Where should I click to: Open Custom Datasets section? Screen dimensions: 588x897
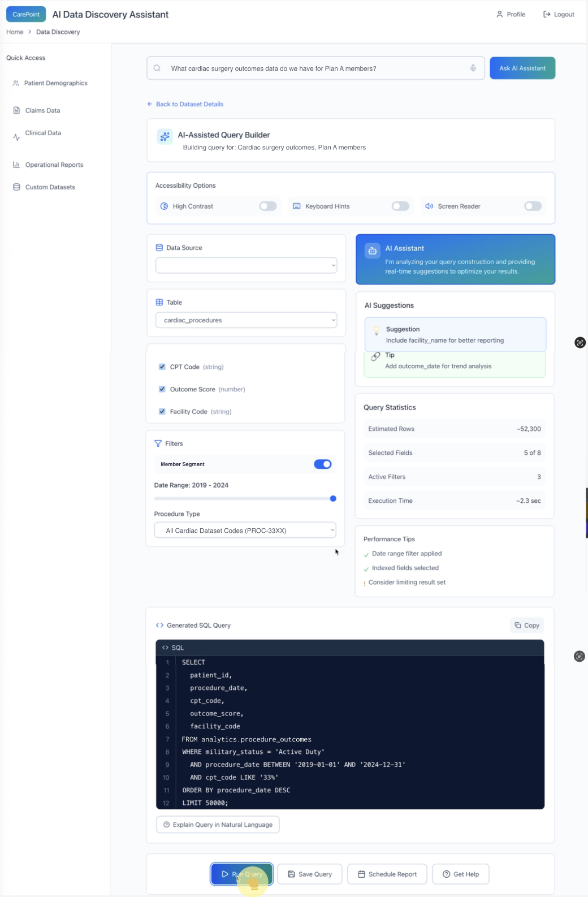tap(50, 187)
